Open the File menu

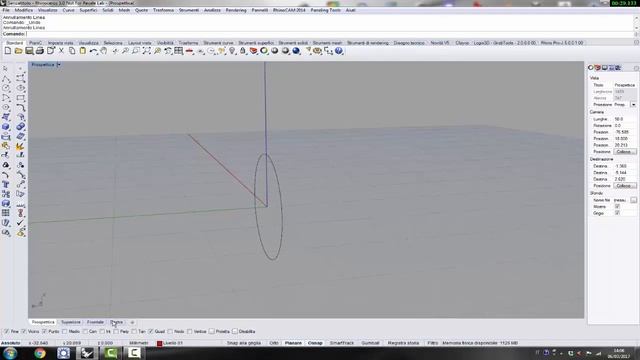[x=6, y=10]
